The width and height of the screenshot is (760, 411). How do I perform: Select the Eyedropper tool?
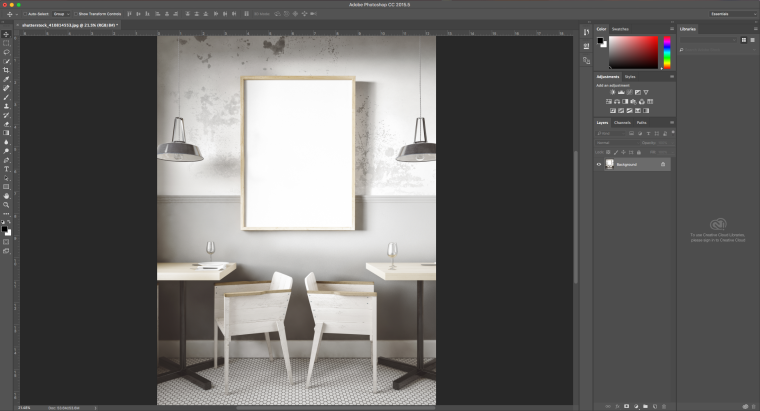click(x=6, y=79)
